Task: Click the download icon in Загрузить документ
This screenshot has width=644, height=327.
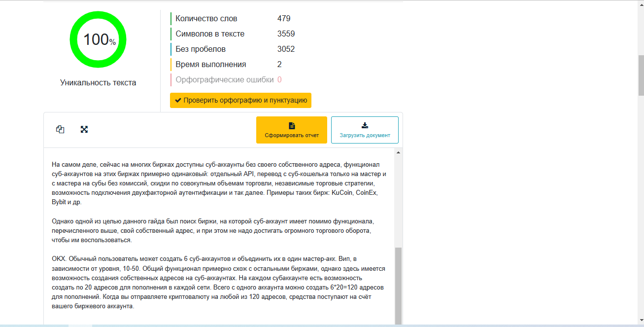Action: [365, 125]
